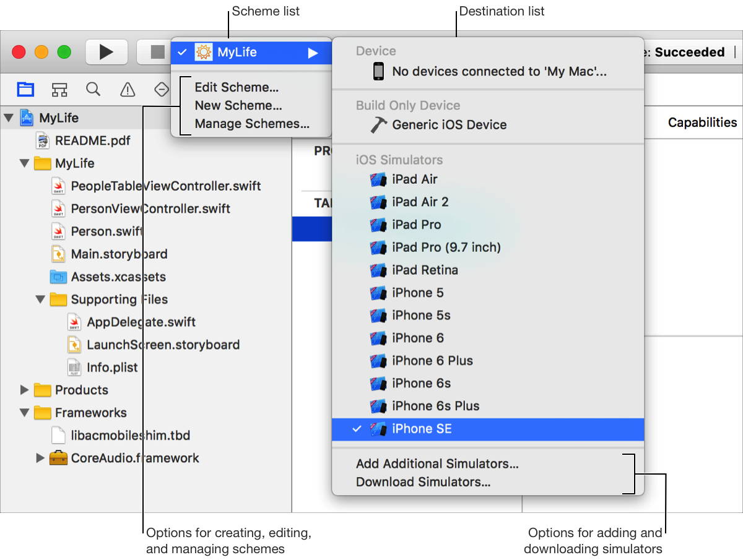Select the MyLife scheme entry
The height and width of the screenshot is (560, 743).
pyautogui.click(x=251, y=53)
